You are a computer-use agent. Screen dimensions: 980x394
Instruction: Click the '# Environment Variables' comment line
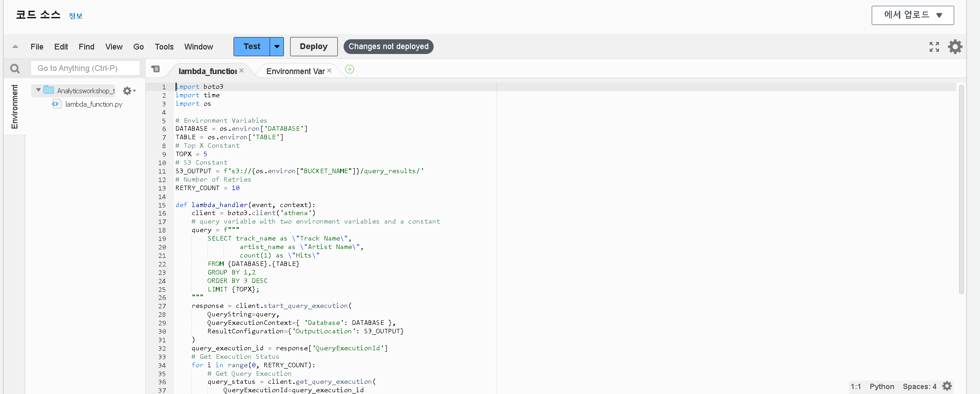(221, 120)
